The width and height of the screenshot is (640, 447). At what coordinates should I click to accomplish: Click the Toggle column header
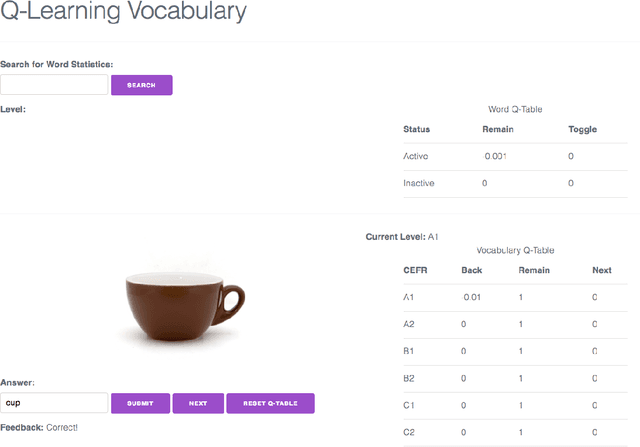582,130
